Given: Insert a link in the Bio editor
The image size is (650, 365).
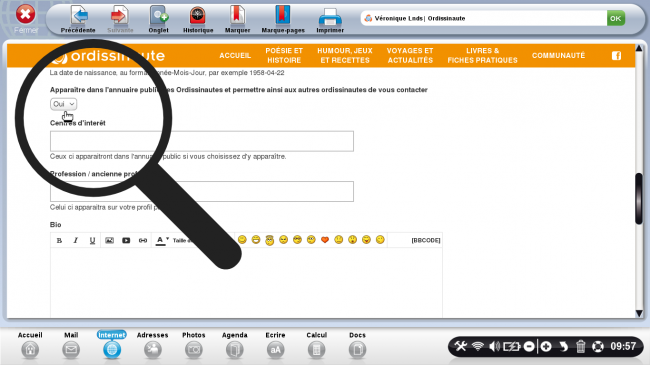Looking at the screenshot, I should pos(143,241).
